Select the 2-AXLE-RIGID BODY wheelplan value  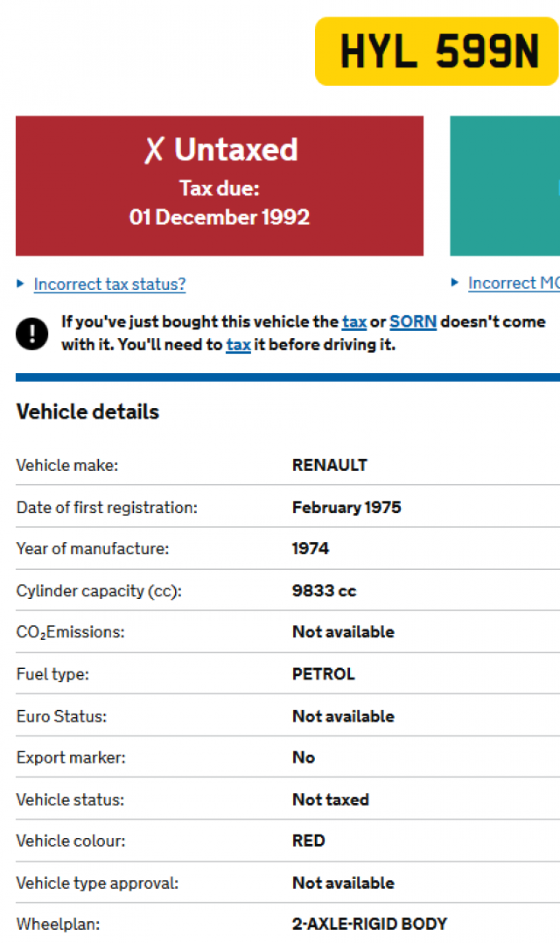369,924
